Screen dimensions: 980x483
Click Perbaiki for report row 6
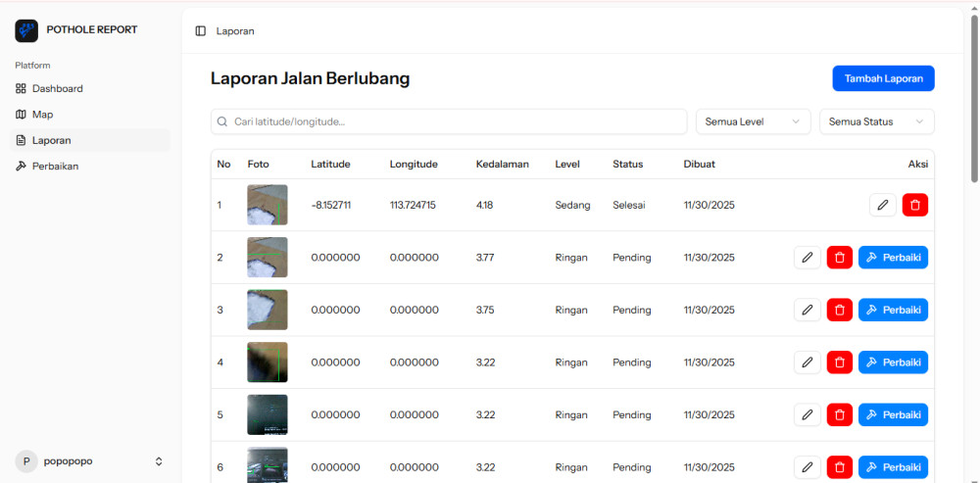click(893, 467)
